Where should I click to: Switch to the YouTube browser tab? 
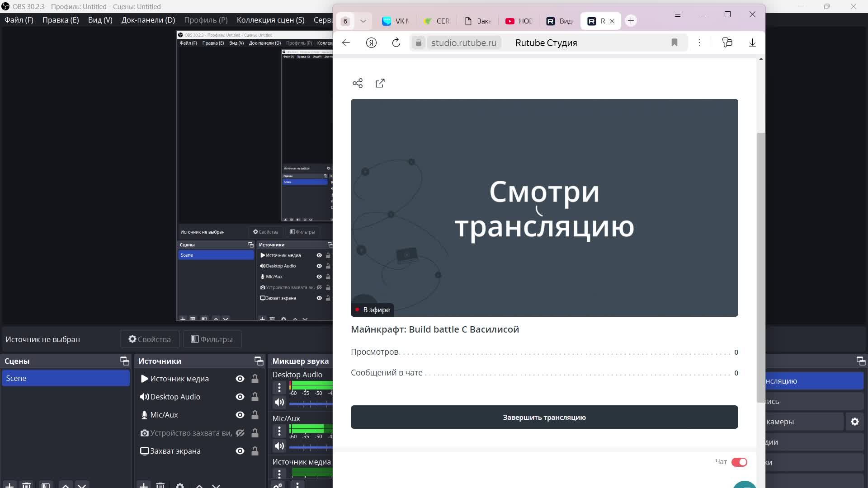click(x=519, y=21)
